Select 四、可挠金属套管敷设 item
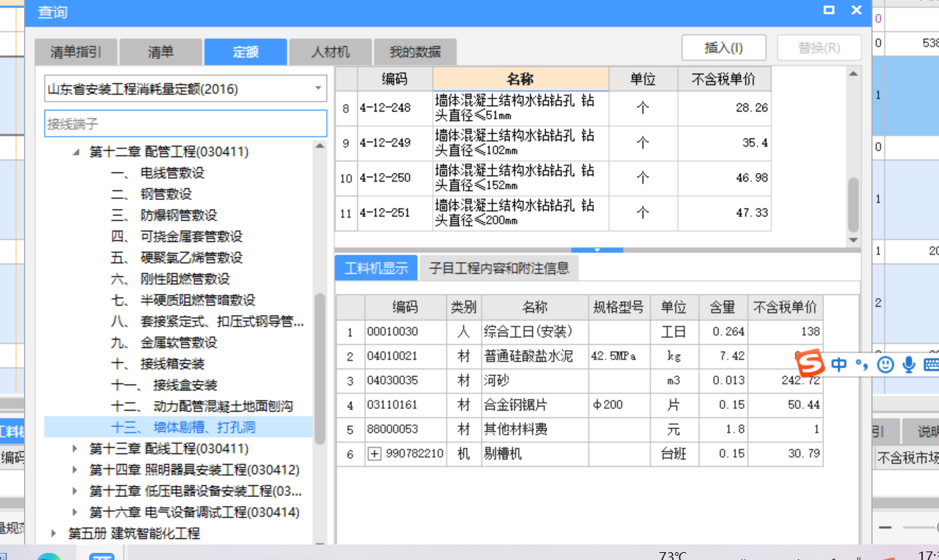This screenshot has height=560, width=939. click(x=177, y=237)
